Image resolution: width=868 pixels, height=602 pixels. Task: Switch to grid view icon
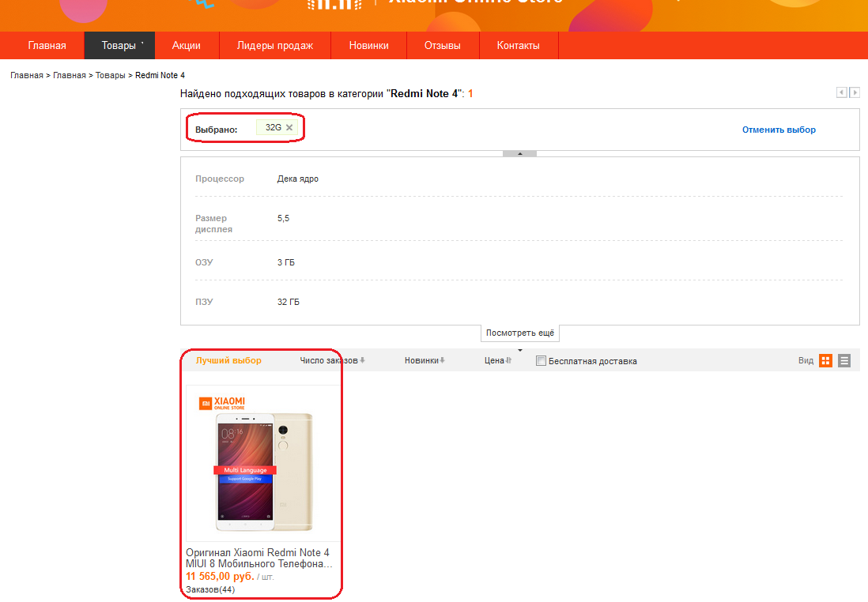(825, 361)
